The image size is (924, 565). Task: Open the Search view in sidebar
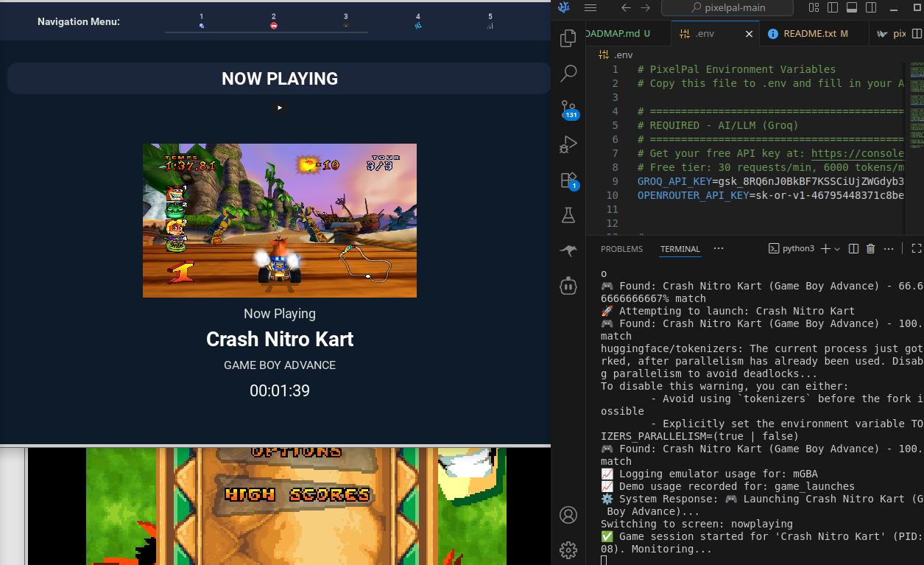click(568, 74)
